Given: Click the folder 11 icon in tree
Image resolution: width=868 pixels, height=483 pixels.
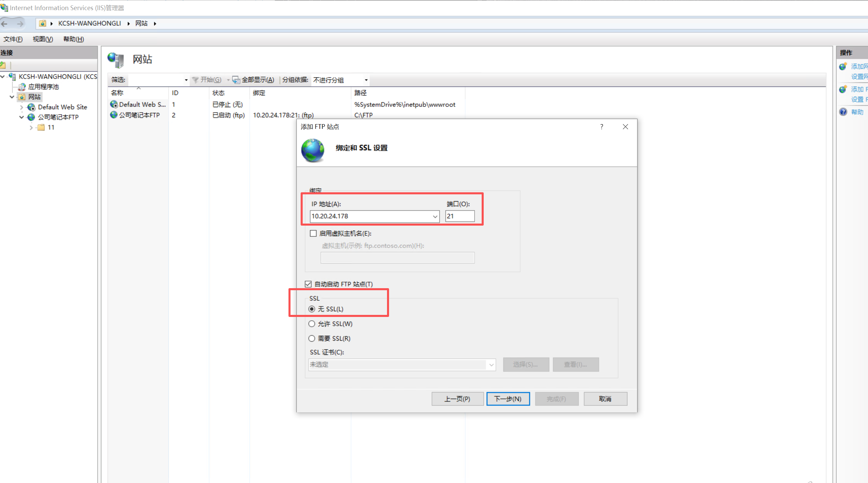Looking at the screenshot, I should (41, 128).
